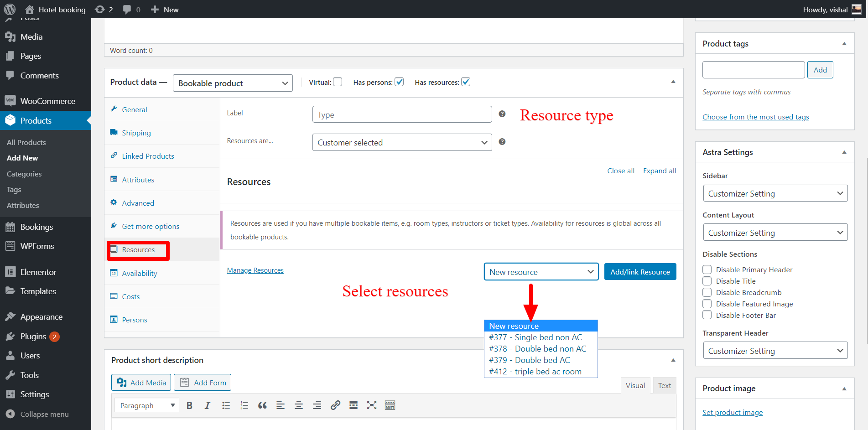Select #412 - triple bed ac room
Viewport: 868px width, 430px height.
pyautogui.click(x=541, y=372)
